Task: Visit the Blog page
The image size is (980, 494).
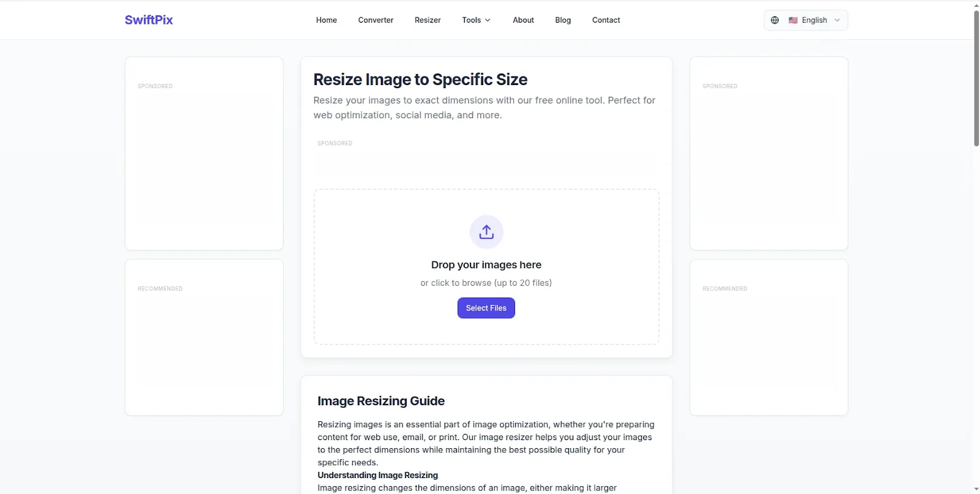Action: (563, 20)
